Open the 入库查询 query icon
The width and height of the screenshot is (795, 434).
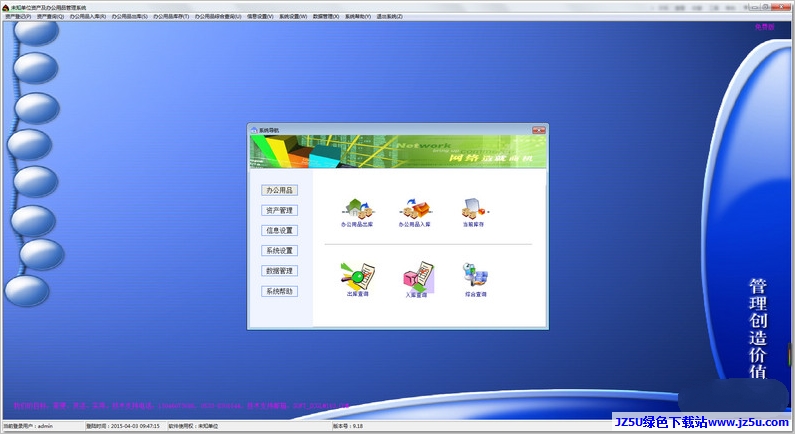pos(417,279)
